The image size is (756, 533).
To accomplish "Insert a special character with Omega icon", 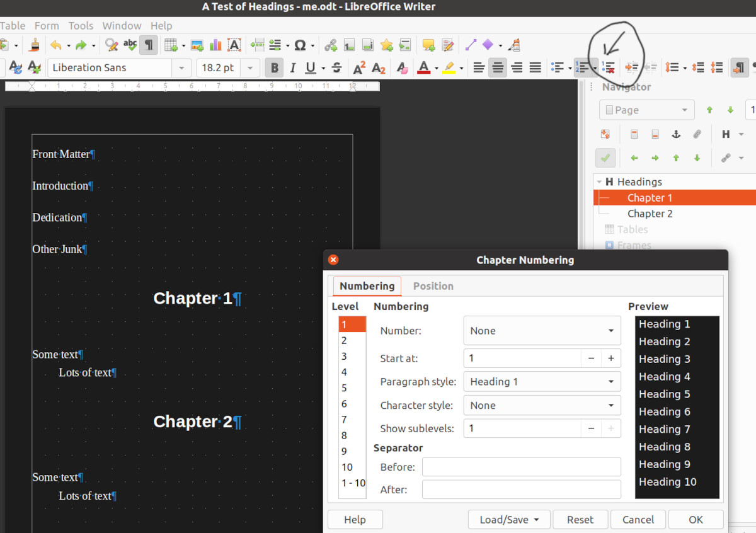I will pos(300,45).
